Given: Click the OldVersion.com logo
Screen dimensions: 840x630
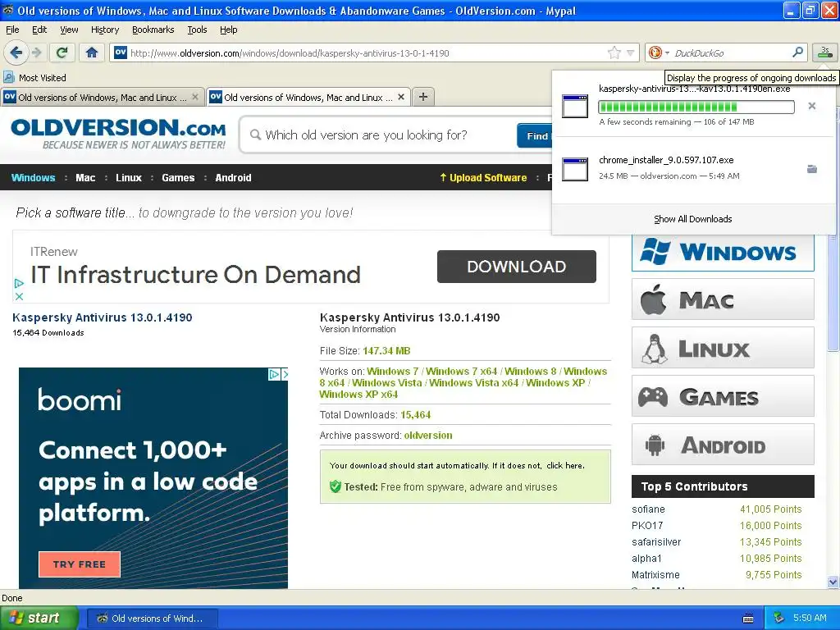Looking at the screenshot, I should [x=118, y=134].
